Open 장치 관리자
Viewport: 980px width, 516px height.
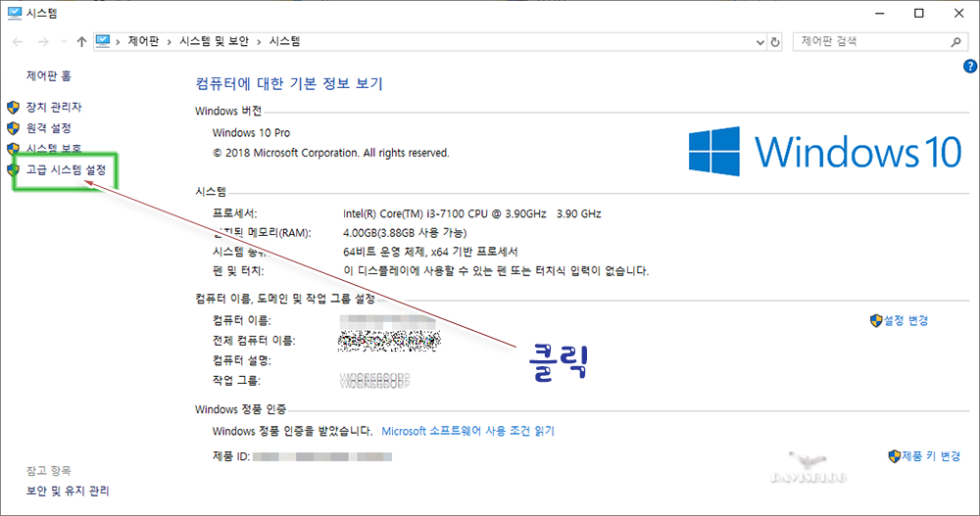coord(54,107)
